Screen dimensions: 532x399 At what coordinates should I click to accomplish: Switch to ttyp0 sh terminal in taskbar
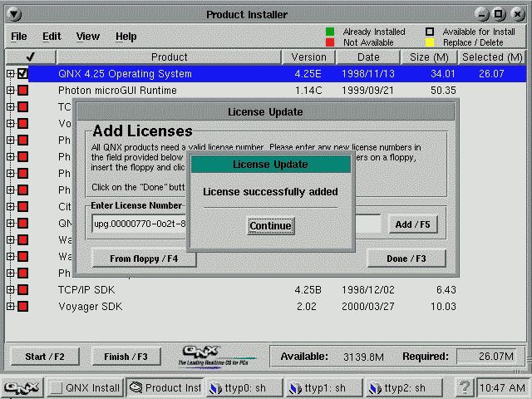(x=243, y=387)
